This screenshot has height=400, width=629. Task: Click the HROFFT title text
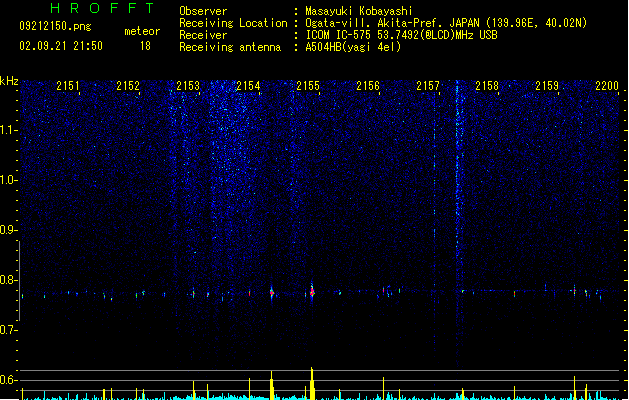[103, 8]
